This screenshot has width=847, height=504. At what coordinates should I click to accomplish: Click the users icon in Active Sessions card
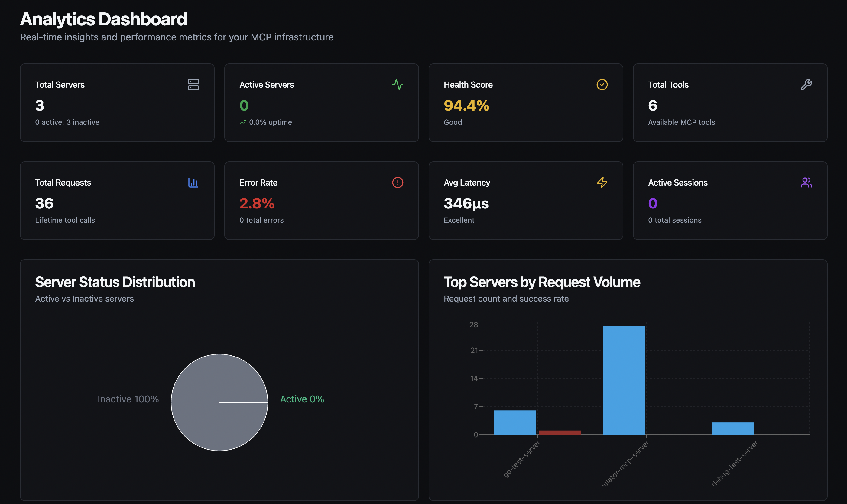pos(806,183)
